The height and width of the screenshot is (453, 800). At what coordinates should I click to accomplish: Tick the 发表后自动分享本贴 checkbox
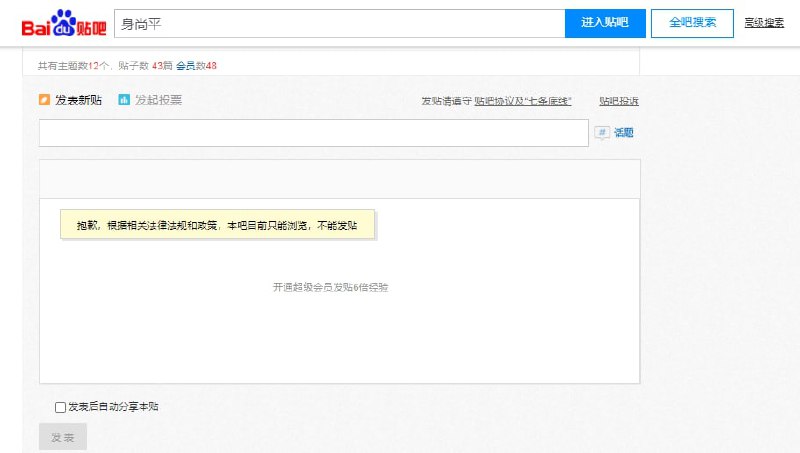(x=60, y=407)
